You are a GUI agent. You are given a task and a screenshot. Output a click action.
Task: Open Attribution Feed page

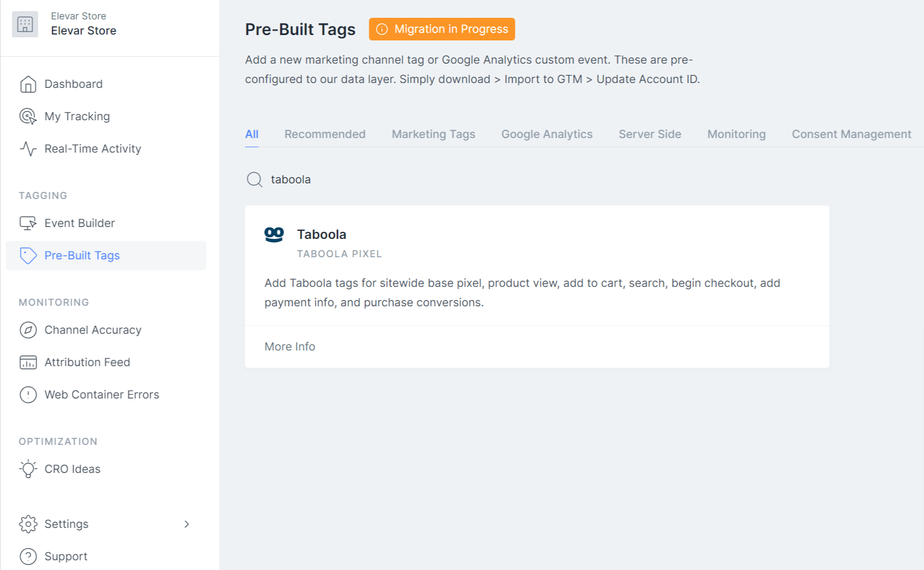pyautogui.click(x=87, y=362)
